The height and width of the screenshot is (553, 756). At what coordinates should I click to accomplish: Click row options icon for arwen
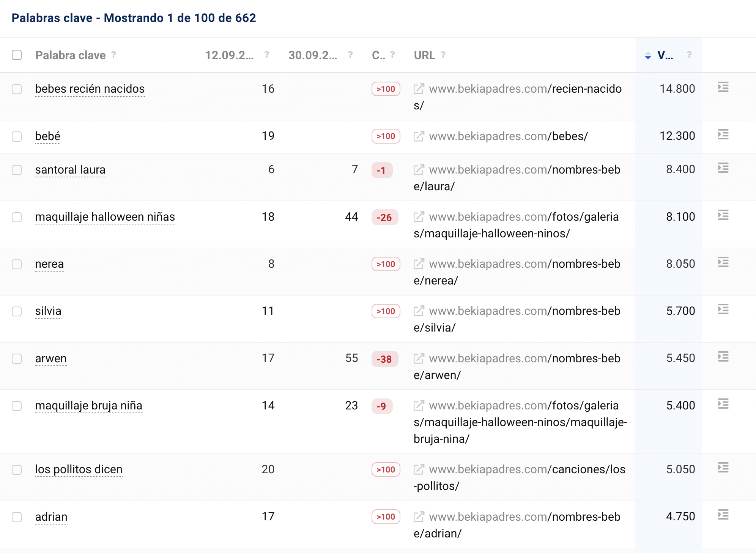pos(723,357)
